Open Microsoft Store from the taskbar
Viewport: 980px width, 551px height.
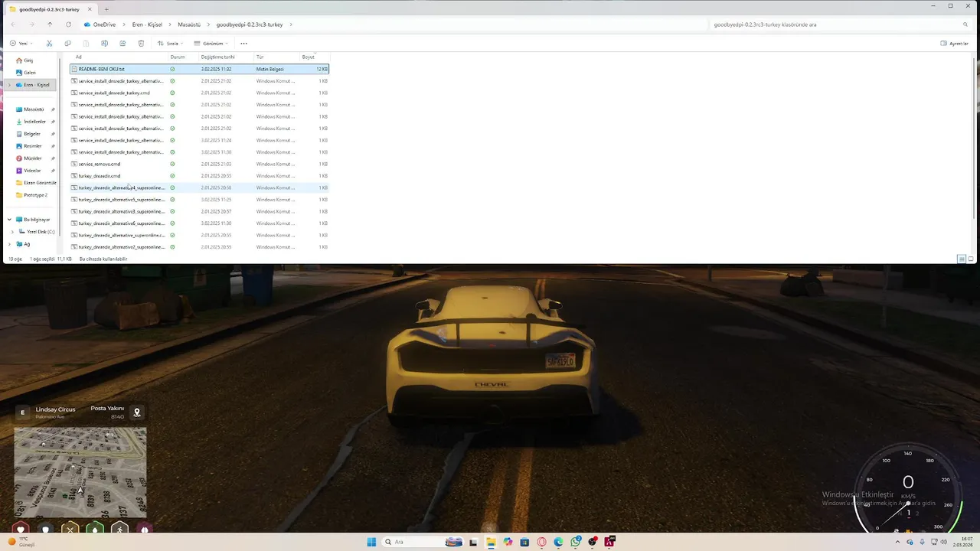click(x=524, y=542)
